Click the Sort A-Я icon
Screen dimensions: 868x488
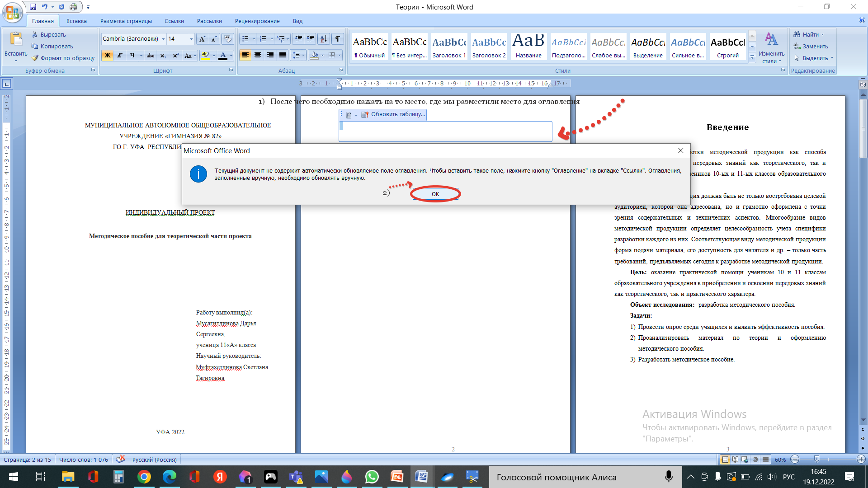coord(323,39)
